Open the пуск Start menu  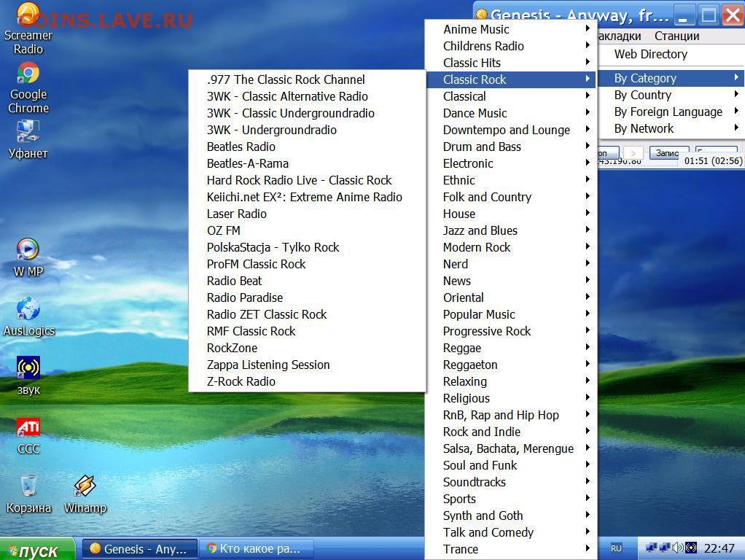[37, 549]
